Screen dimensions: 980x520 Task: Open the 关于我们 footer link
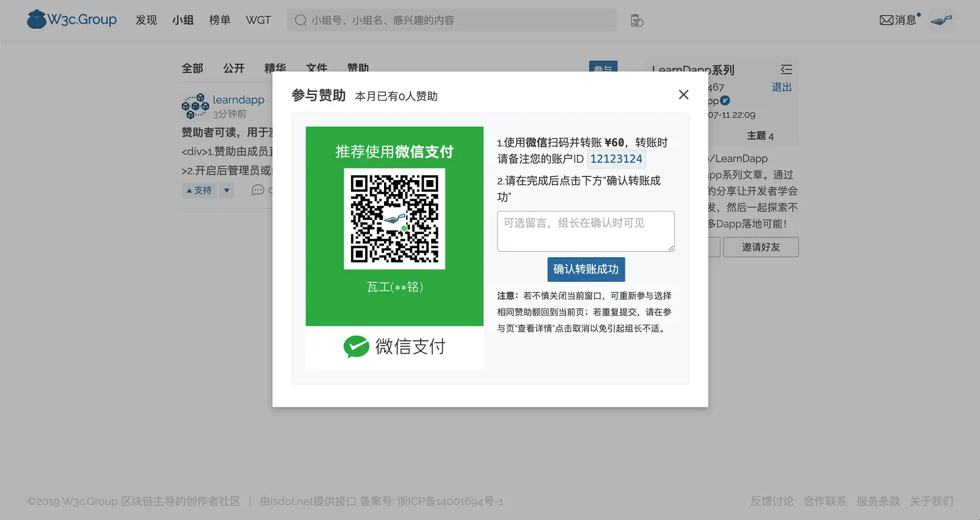pos(932,501)
